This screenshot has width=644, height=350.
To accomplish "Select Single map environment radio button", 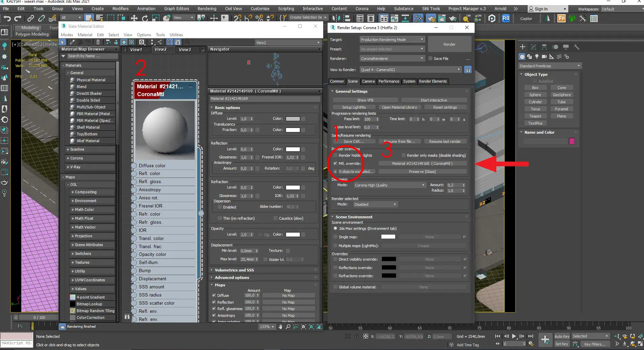I will pyautogui.click(x=335, y=237).
